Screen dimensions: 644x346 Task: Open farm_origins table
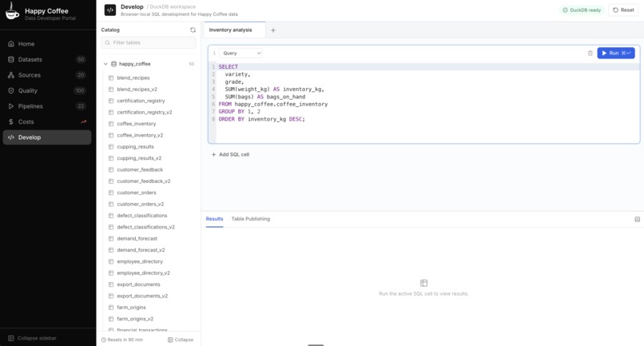pos(131,308)
